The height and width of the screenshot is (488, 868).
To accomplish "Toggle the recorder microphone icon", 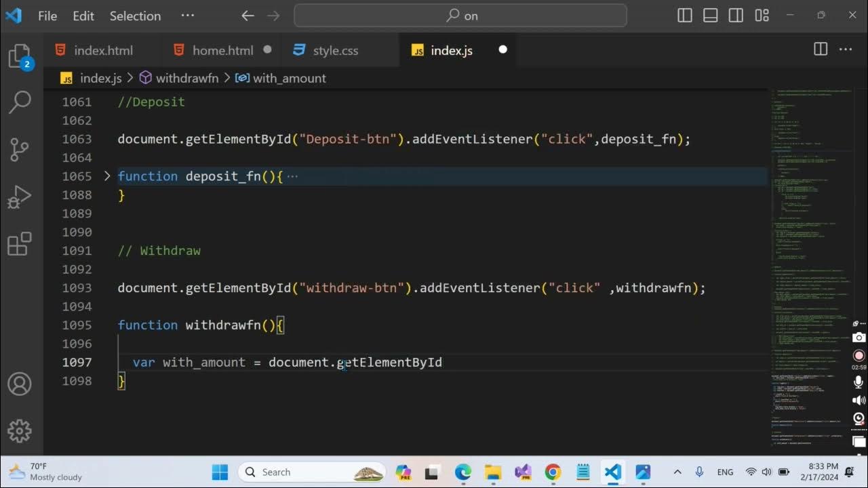I will (x=859, y=383).
